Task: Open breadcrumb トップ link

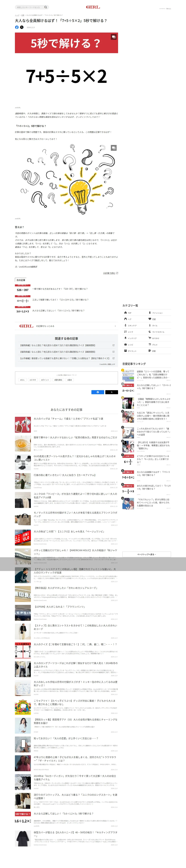Action: point(17,15)
